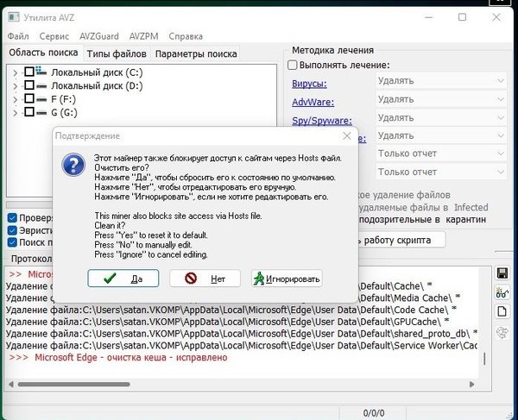Image resolution: width=518 pixels, height=420 pixels.
Task: Open the first Только отчет dropdown
Action: coord(441,154)
